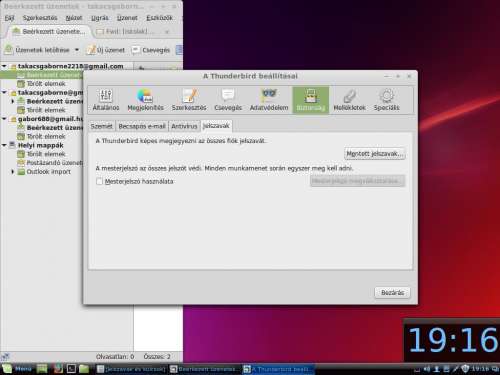
Task: Open the Nézet menu
Action: tap(74, 18)
